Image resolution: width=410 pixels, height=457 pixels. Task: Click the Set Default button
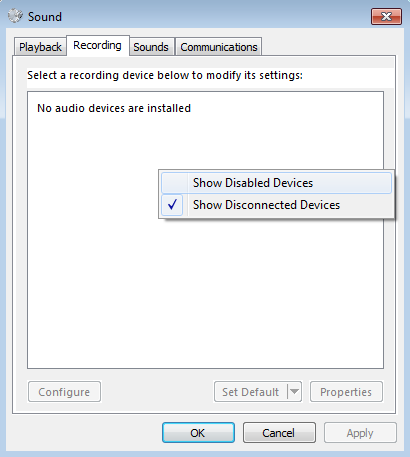point(251,392)
